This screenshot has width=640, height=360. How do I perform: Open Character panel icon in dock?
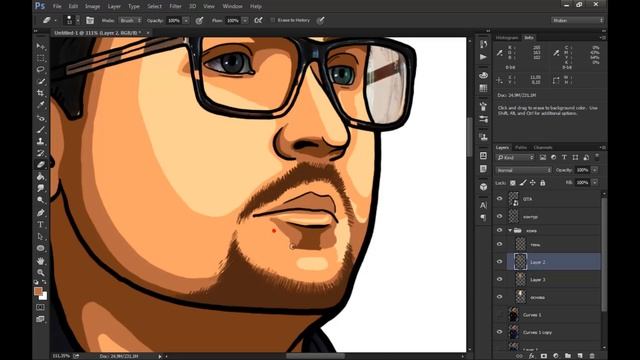pos(483,205)
